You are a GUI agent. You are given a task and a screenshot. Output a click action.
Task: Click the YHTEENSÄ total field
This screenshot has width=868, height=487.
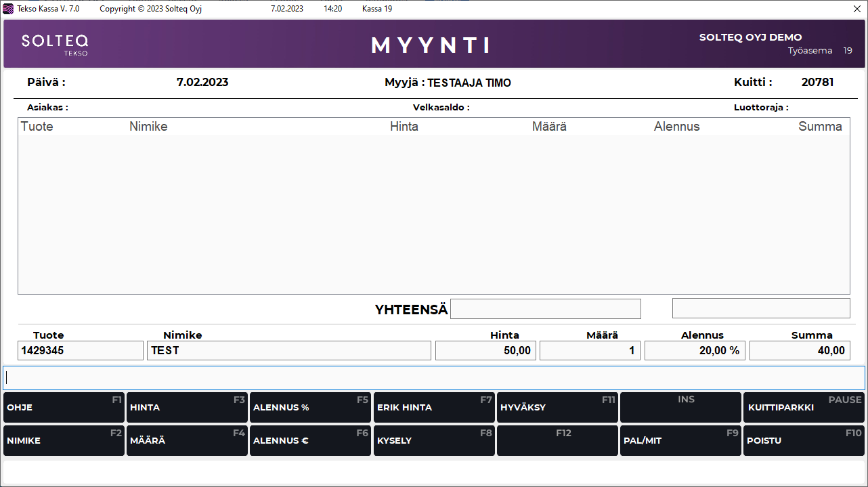545,309
